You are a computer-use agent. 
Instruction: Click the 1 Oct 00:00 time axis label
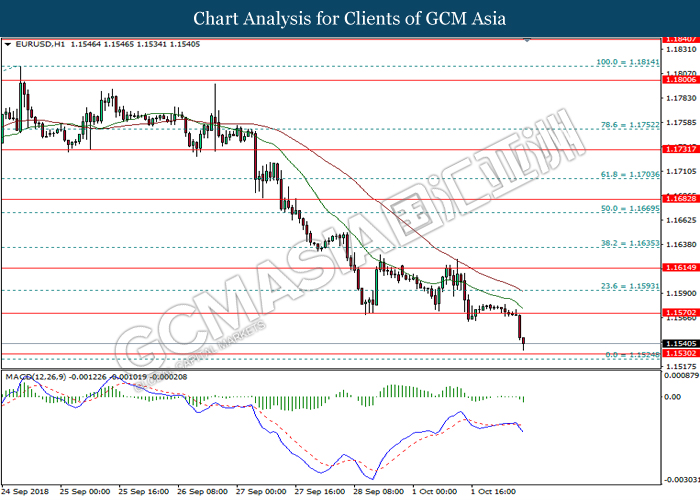coord(435,492)
